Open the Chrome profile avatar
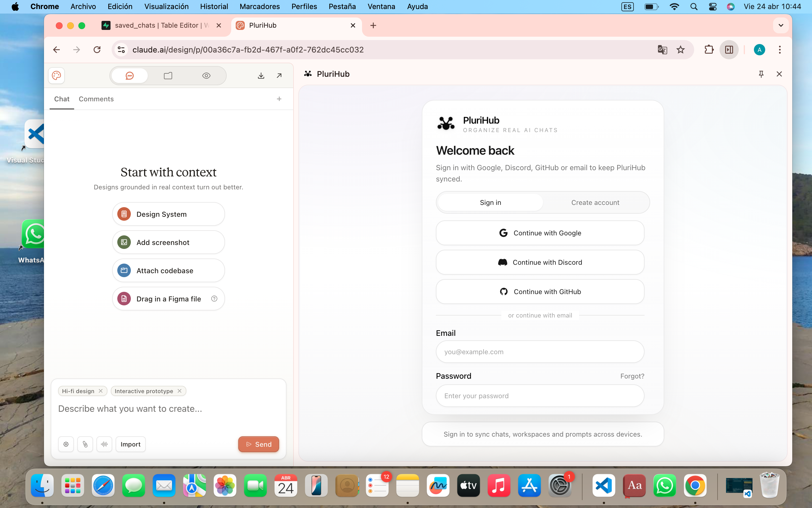Image resolution: width=812 pixels, height=508 pixels. tap(759, 50)
